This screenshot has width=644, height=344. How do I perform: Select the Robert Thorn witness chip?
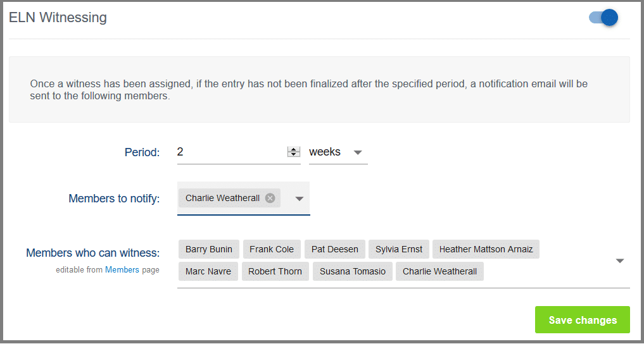(275, 271)
